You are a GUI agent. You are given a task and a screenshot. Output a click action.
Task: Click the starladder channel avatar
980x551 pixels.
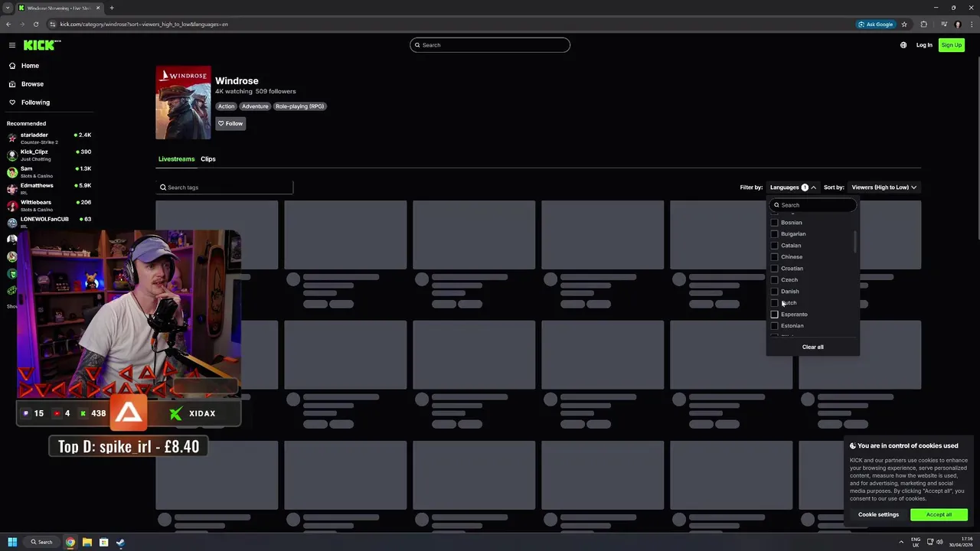point(12,138)
